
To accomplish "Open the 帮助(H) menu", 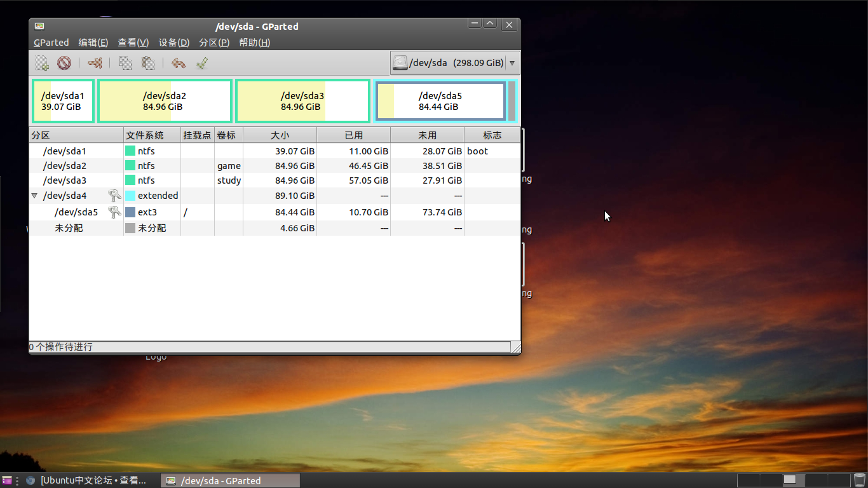I will point(255,43).
